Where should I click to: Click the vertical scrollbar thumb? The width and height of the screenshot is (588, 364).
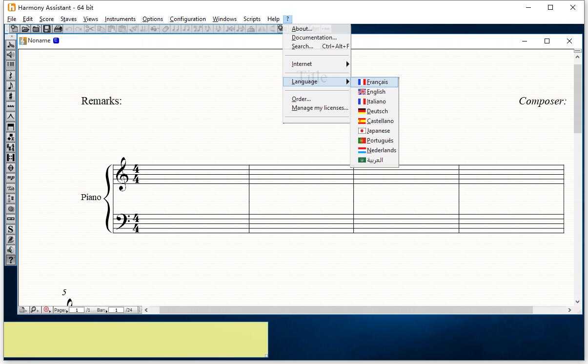[578, 99]
